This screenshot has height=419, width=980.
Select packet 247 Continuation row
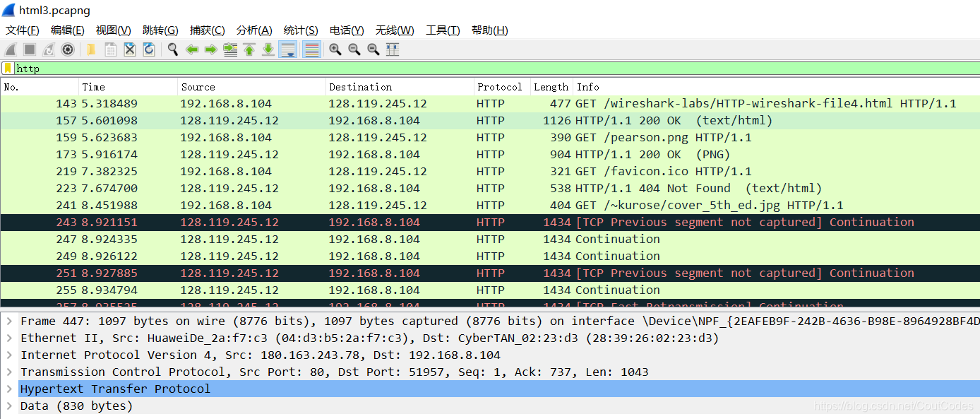tap(490, 239)
